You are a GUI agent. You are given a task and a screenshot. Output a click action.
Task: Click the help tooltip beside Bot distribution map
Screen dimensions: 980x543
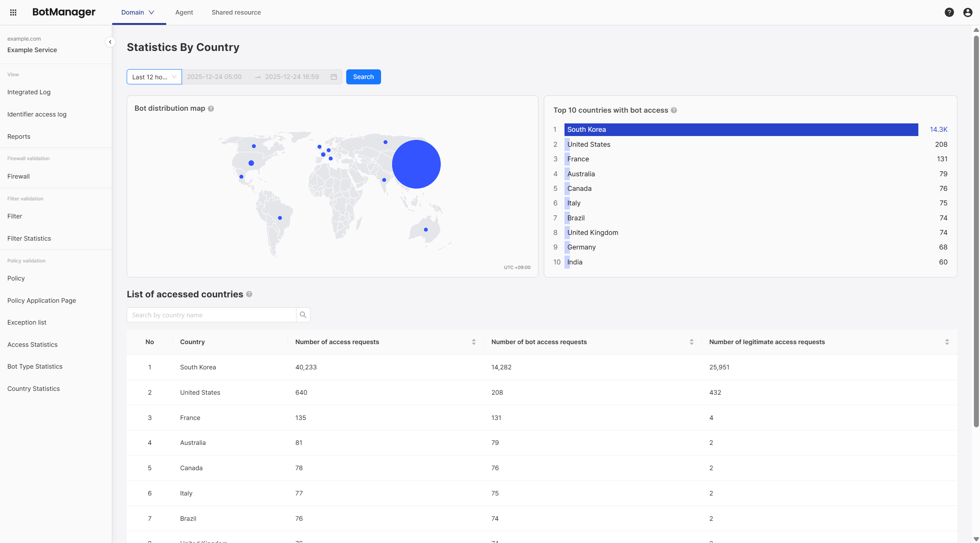point(211,108)
